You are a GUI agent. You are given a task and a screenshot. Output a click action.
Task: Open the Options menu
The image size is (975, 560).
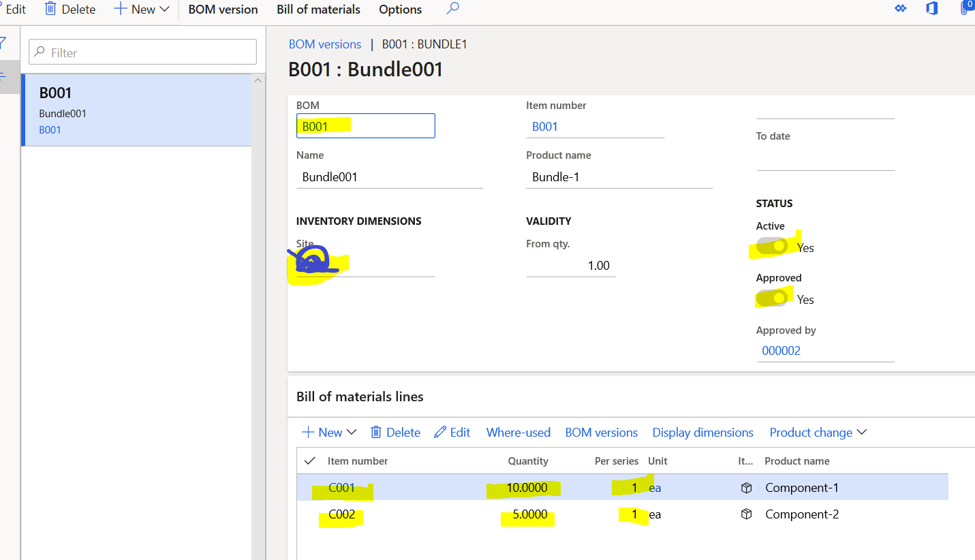[x=399, y=10]
